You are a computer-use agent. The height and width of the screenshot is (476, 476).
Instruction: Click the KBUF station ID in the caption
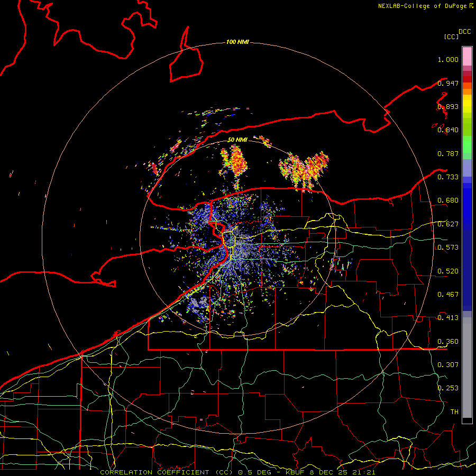click(295, 472)
